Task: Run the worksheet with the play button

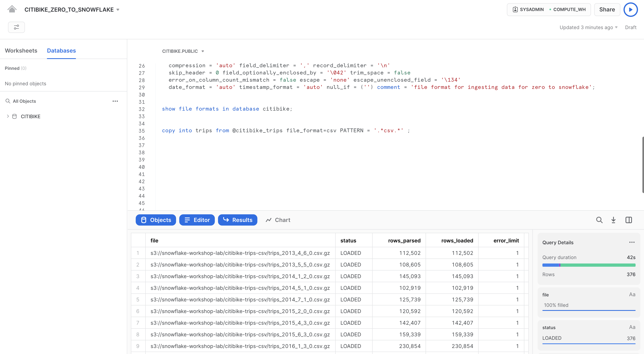Action: 631,9
